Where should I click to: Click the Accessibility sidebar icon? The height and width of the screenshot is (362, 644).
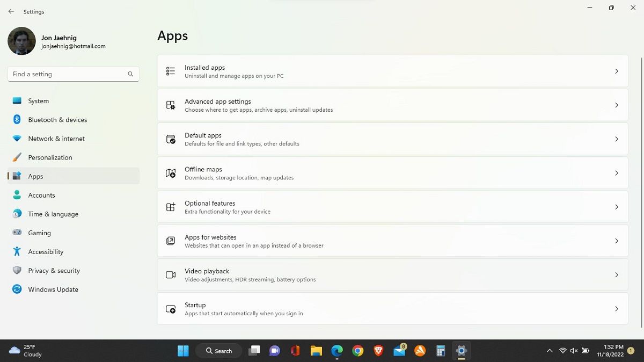tap(17, 251)
